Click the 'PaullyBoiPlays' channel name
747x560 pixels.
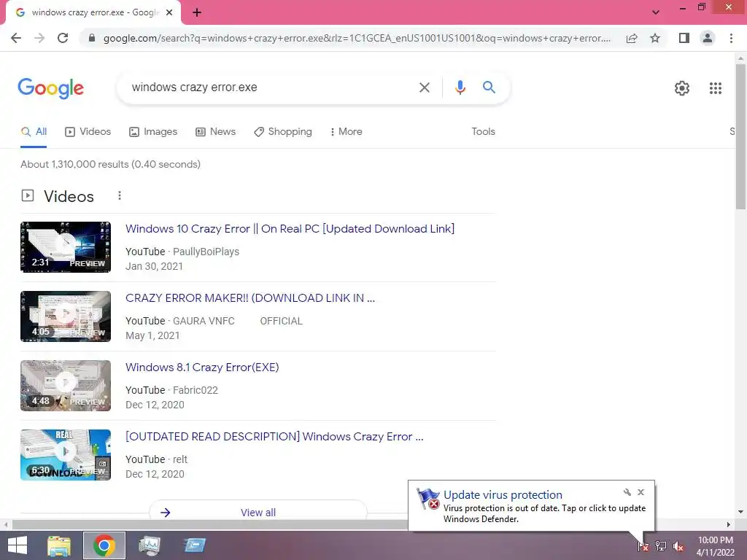206,252
